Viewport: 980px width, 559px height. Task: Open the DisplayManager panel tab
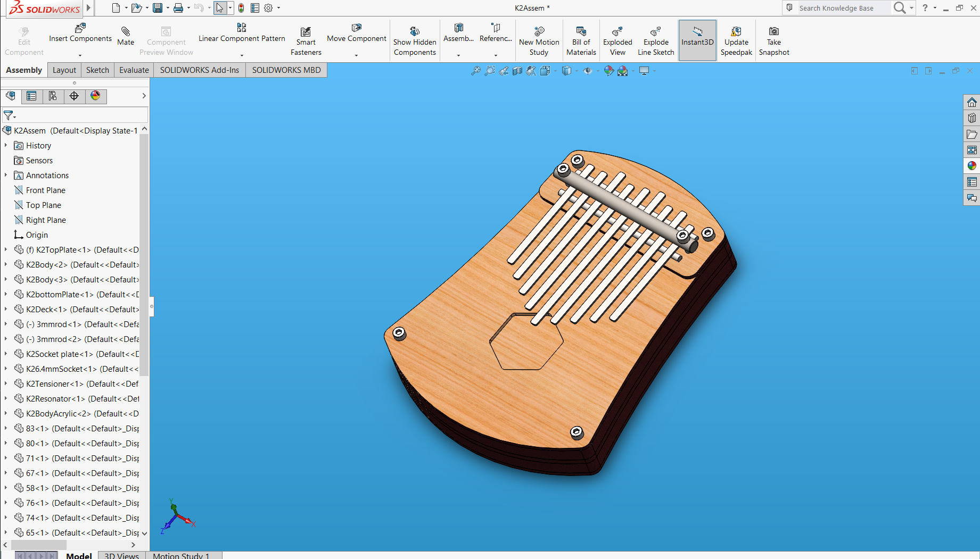[96, 96]
